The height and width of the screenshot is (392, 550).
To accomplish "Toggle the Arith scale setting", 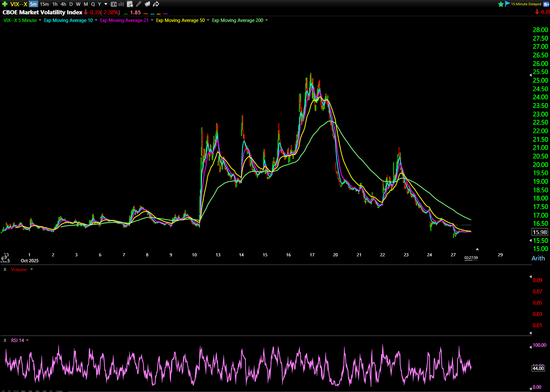I will click(x=538, y=258).
